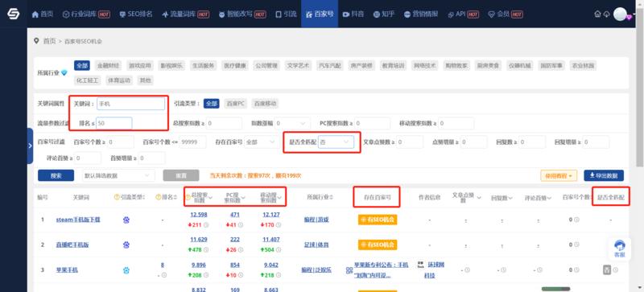Select the 体育运动 industry tag
Image resolution: width=644 pixels, height=292 pixels.
[x=118, y=80]
